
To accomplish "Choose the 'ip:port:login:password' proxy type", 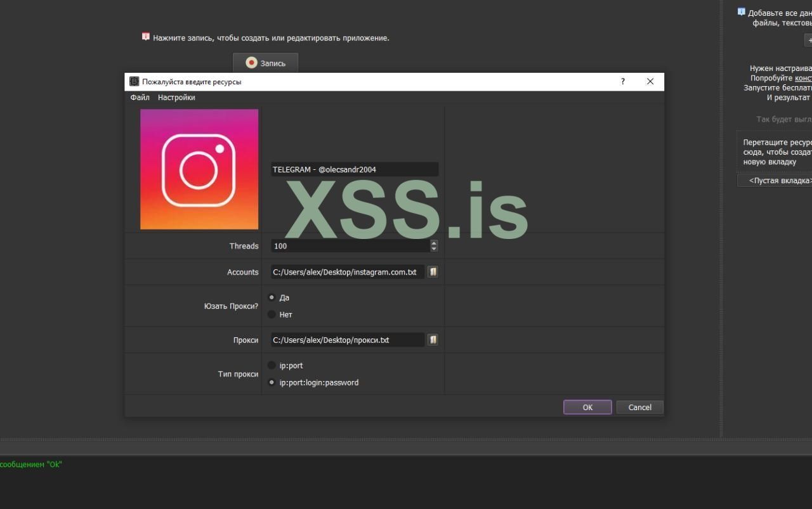I will [272, 383].
